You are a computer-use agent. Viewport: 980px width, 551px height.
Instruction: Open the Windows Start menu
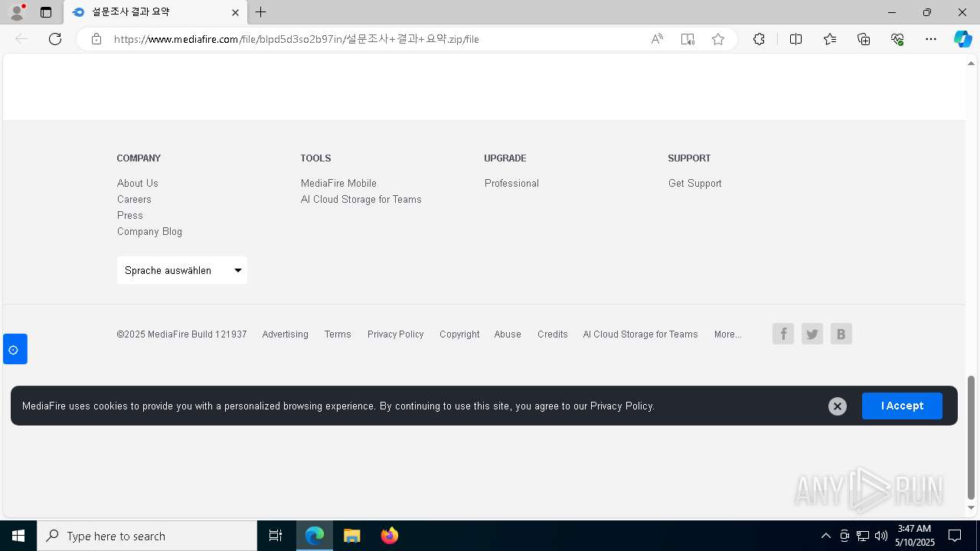[x=18, y=536]
